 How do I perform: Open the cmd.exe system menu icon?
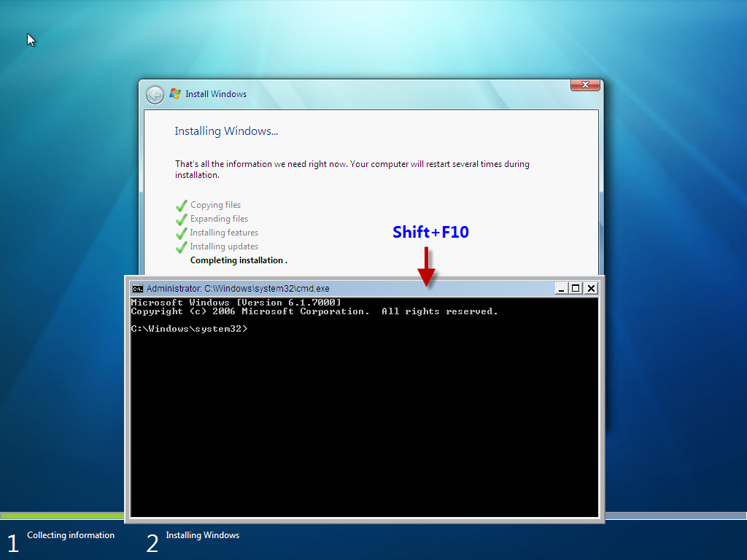tap(138, 289)
